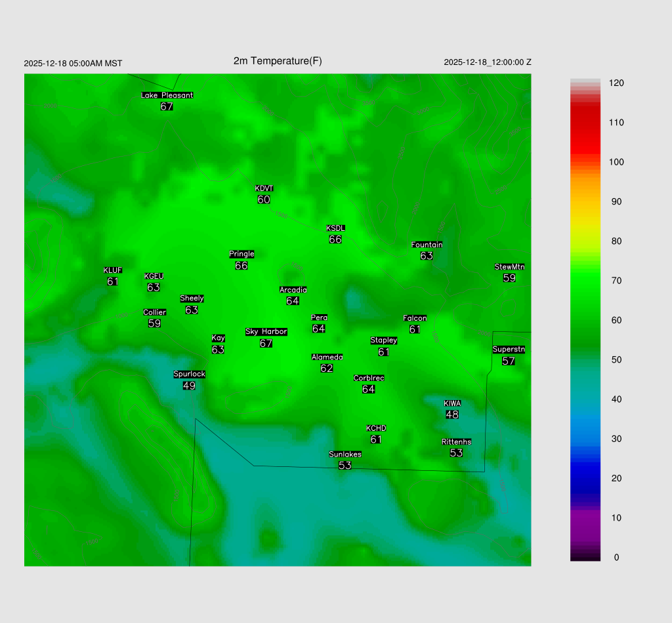Select the KLUF station label
This screenshot has height=623, width=672.
pyautogui.click(x=112, y=270)
